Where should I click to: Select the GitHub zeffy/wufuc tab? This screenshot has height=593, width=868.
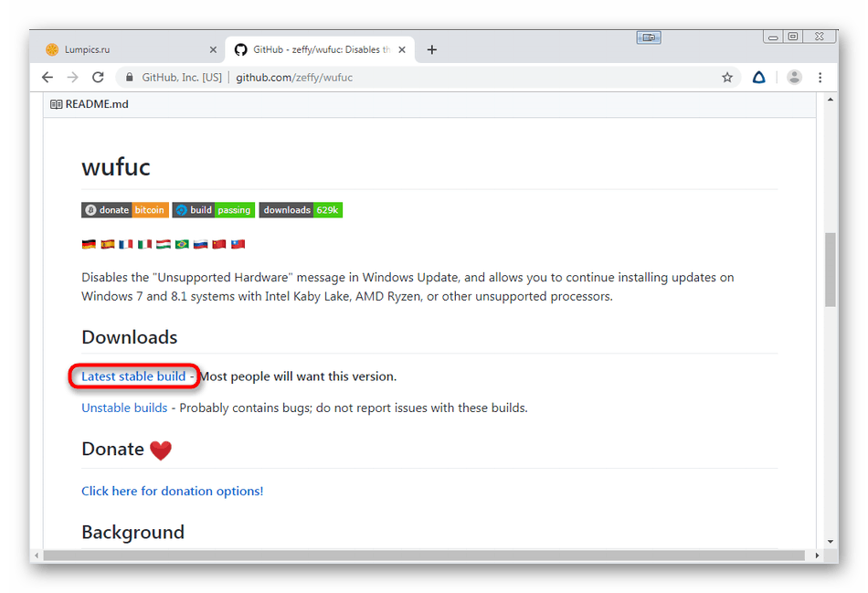point(320,50)
